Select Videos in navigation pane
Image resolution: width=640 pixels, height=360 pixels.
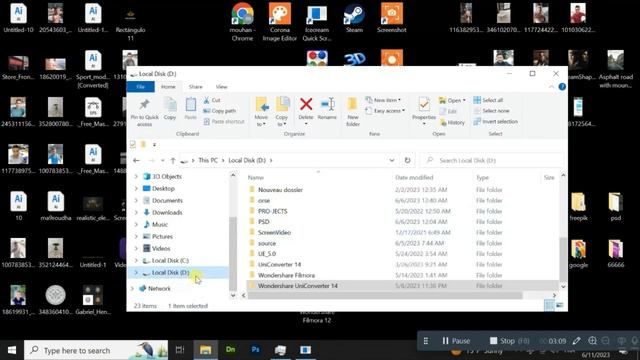[161, 248]
